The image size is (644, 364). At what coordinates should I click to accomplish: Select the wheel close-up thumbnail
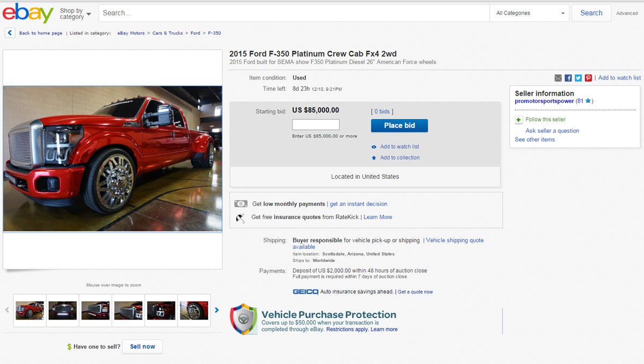[194, 310]
